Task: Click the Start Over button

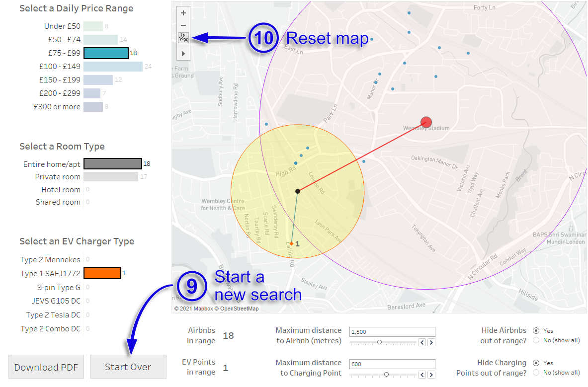Action: [128, 367]
